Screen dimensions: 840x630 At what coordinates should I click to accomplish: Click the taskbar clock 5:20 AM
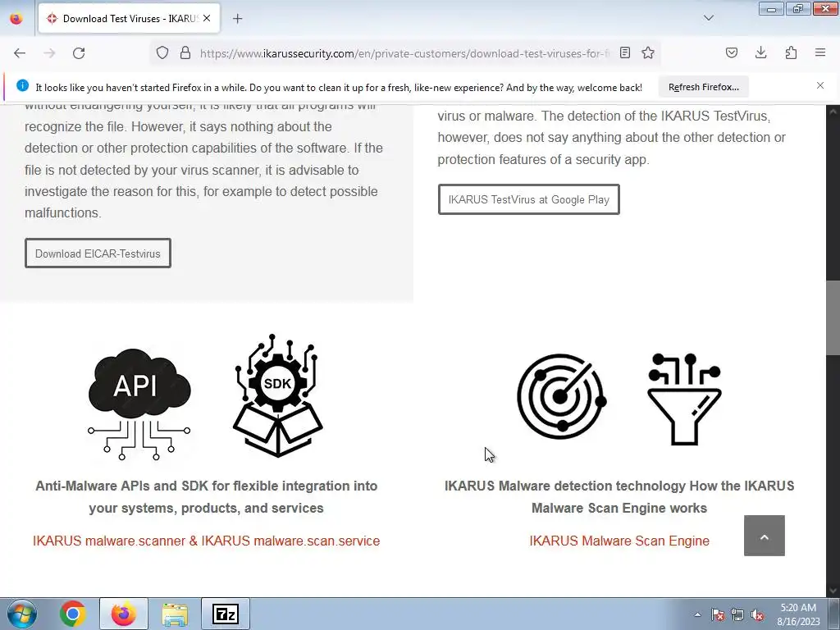click(x=798, y=614)
